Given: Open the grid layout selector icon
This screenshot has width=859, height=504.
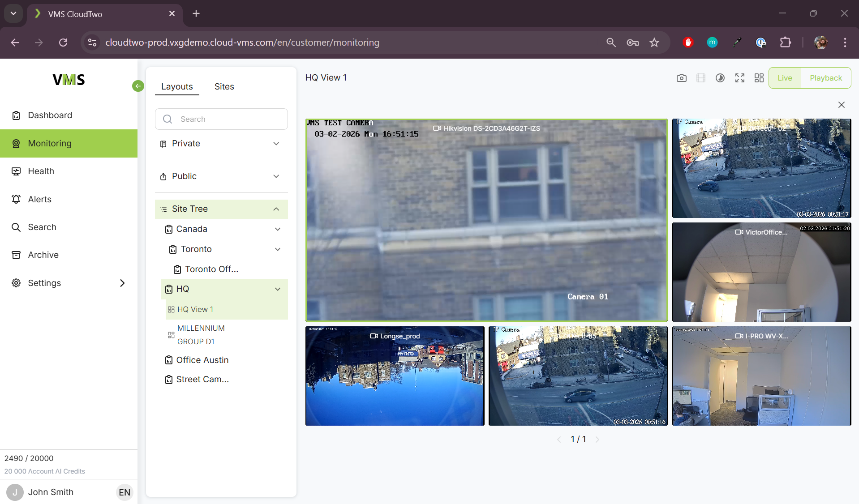Looking at the screenshot, I should [759, 78].
